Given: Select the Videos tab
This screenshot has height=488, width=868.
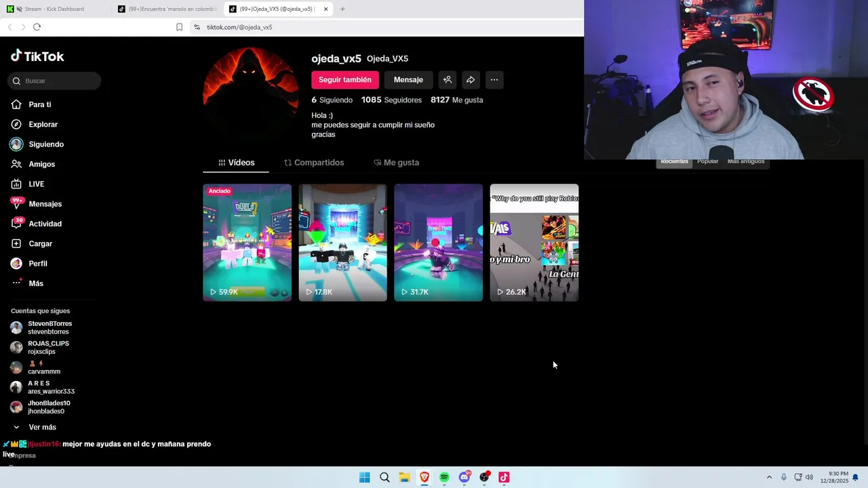Looking at the screenshot, I should tap(236, 163).
